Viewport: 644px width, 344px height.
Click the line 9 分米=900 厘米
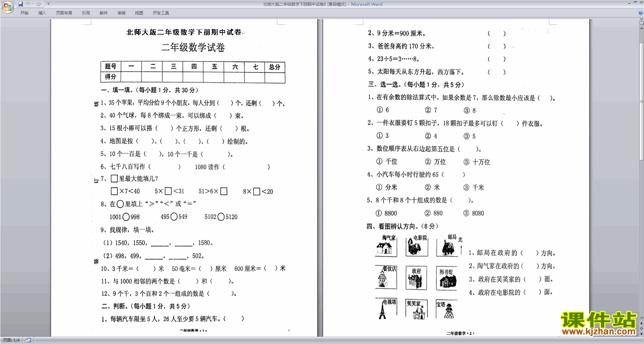pos(397,33)
